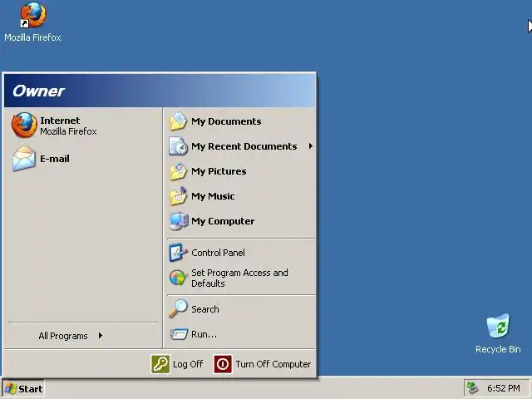Click the Turn Off Computer text
Viewport: 532px width, 399px height.
[273, 364]
